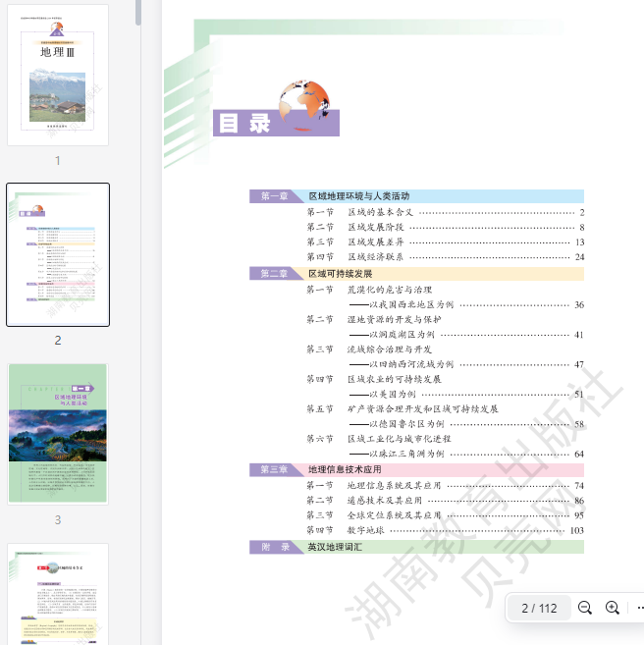Click the 第二章 区域可持续发展 heading

click(x=340, y=273)
